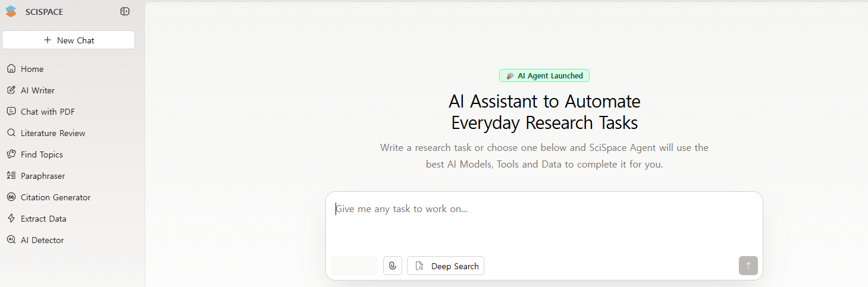868x287 pixels.
Task: Click the Home house icon
Action: point(11,69)
